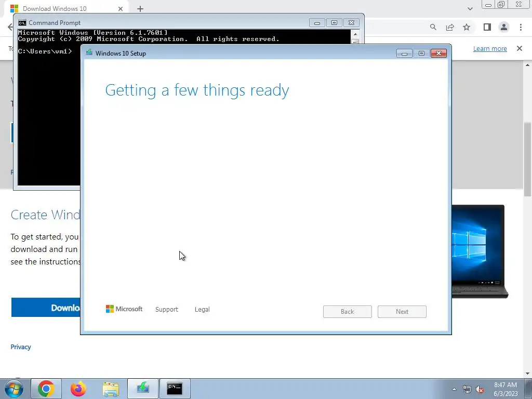Minimize the Chrome window
This screenshot has height=399, width=532.
coord(488,4)
